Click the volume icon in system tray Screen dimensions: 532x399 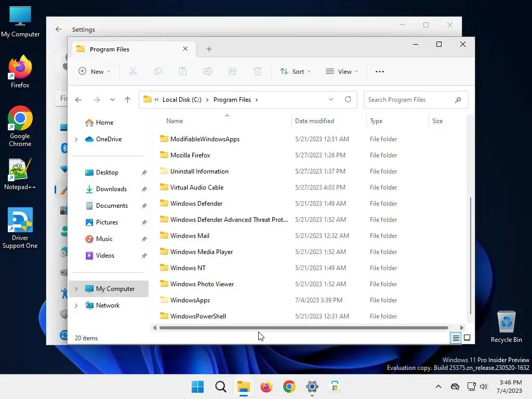484,387
